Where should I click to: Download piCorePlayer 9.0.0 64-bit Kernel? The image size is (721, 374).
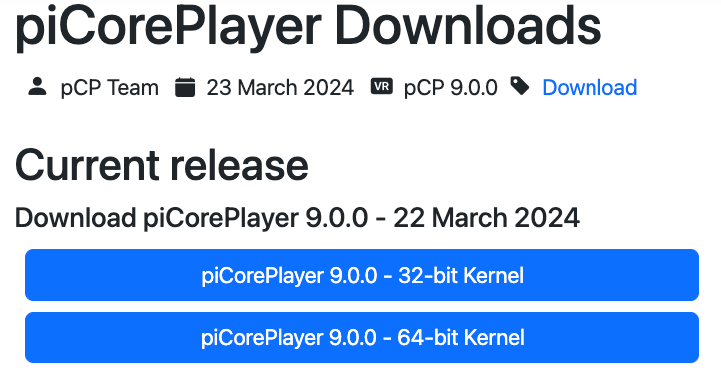click(362, 338)
